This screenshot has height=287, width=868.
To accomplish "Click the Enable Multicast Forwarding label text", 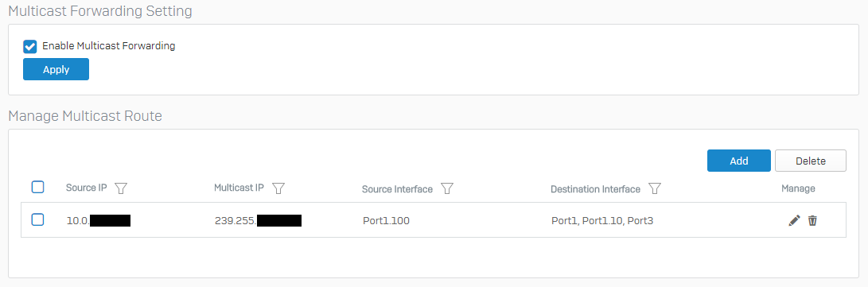I will coord(108,46).
